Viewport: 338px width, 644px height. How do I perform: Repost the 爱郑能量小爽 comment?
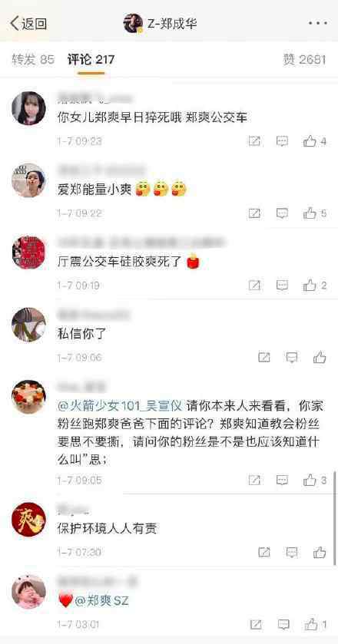(254, 213)
